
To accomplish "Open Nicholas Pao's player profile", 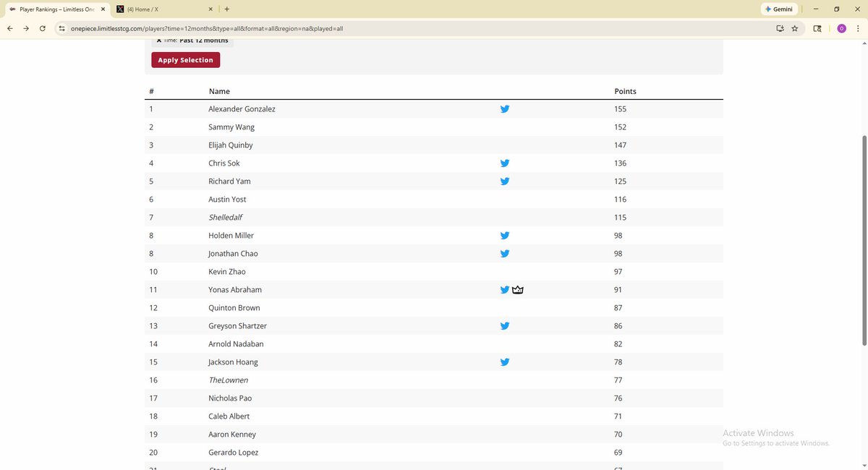I will point(230,398).
